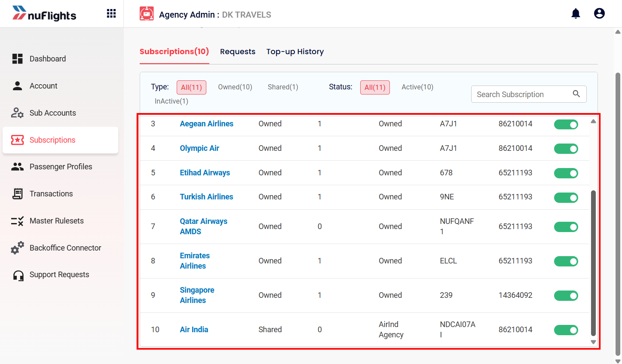Click the Agency Admin robot icon

pos(147,14)
